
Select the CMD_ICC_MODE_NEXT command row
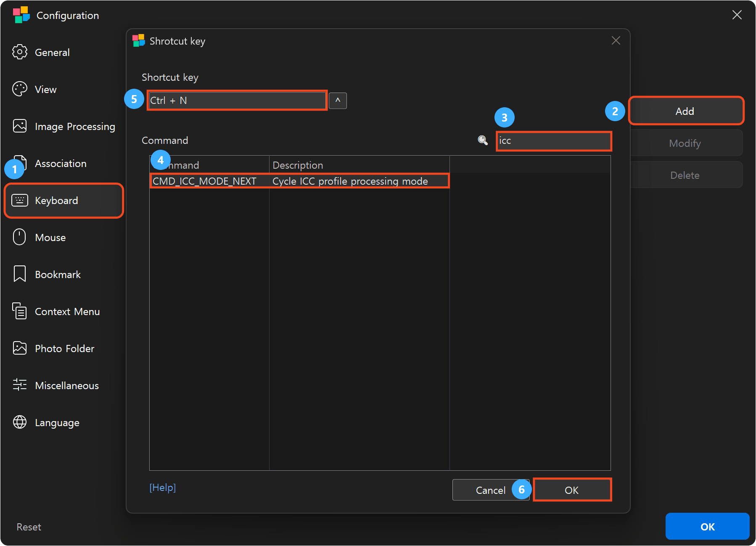[299, 181]
